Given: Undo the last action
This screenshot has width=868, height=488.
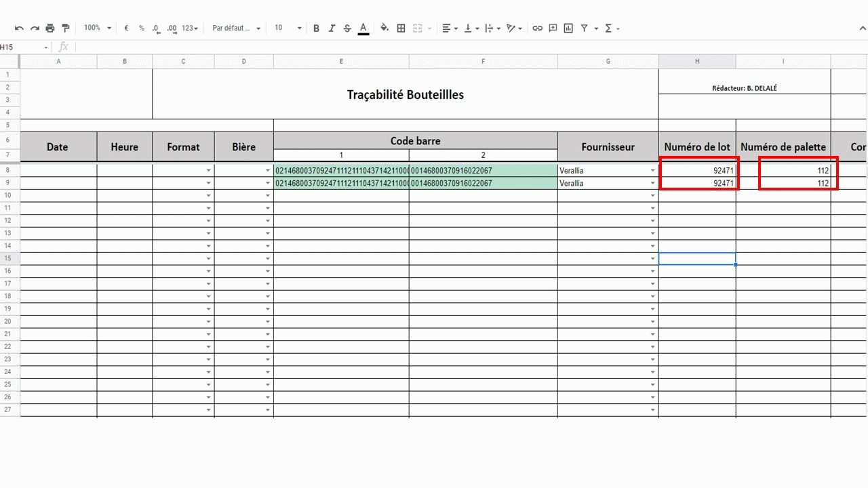Looking at the screenshot, I should [x=19, y=28].
